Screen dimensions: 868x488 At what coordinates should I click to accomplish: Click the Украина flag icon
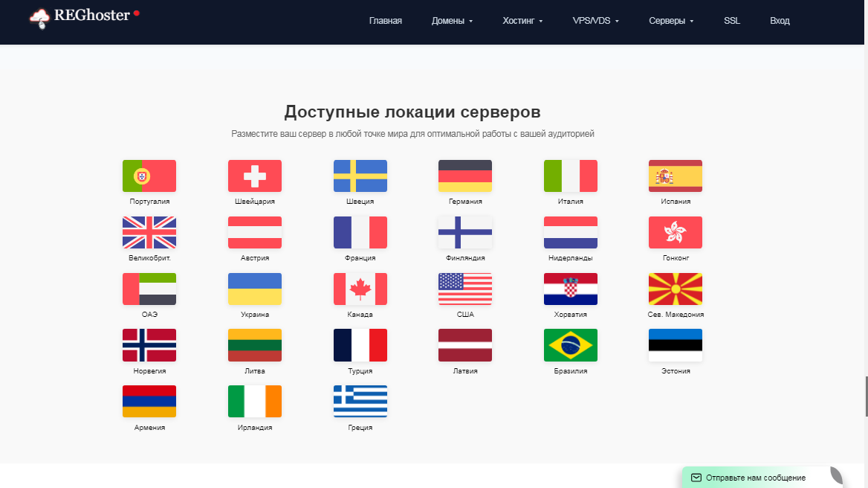coord(254,289)
